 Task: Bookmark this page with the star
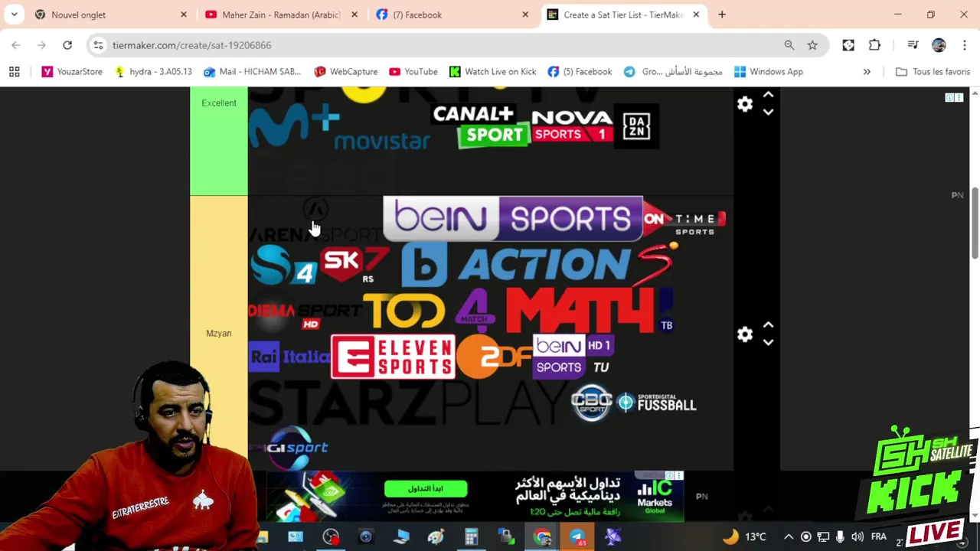pos(812,45)
